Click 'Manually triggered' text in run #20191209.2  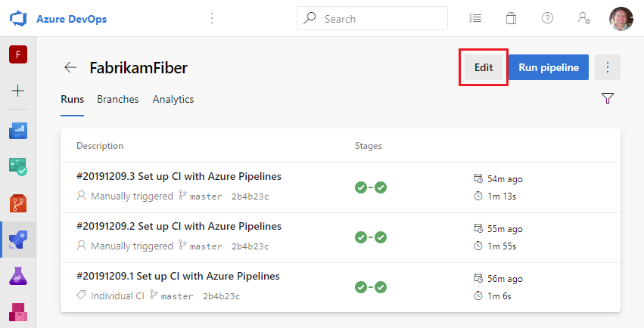[132, 246]
